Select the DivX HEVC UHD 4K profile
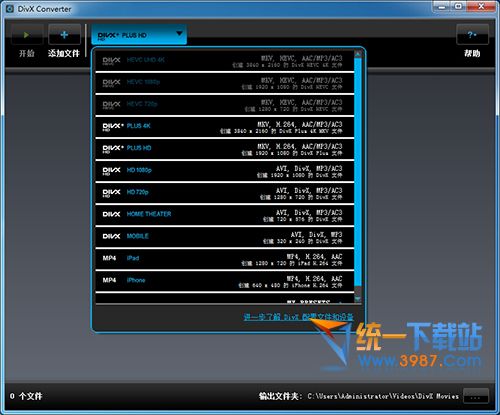The height and width of the screenshot is (415, 500). (225, 61)
